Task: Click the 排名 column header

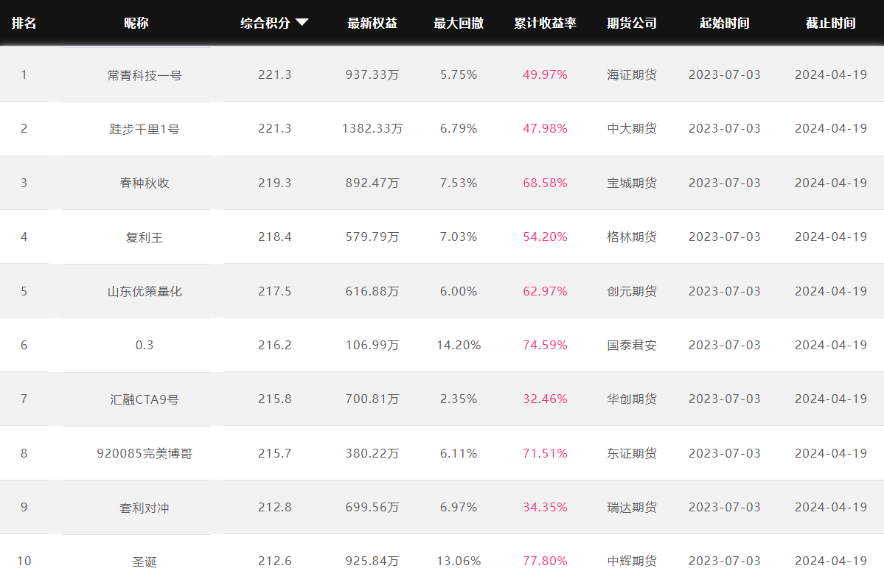Action: click(24, 23)
